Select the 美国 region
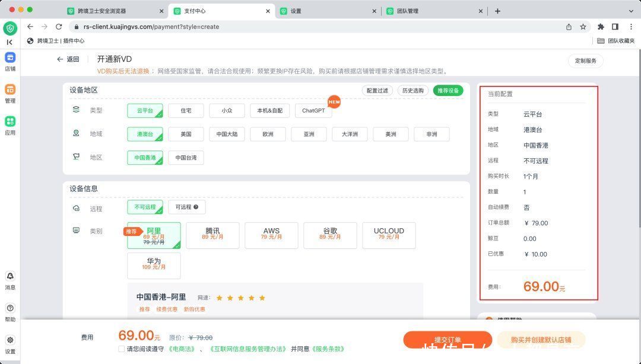The height and width of the screenshot is (364, 641). 186,134
